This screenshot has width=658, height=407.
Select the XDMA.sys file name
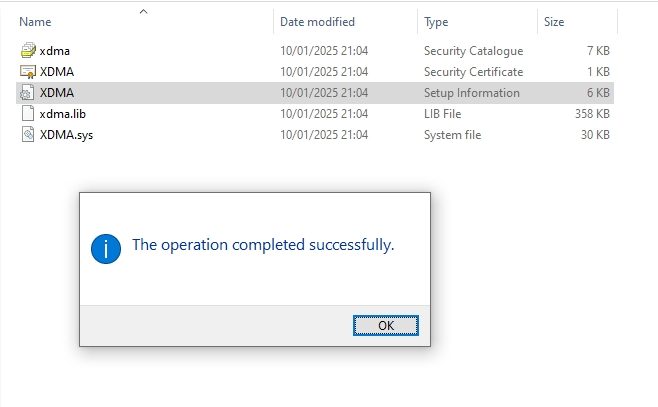point(66,135)
